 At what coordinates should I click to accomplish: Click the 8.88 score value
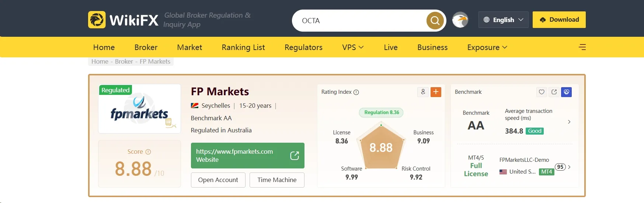(x=133, y=169)
